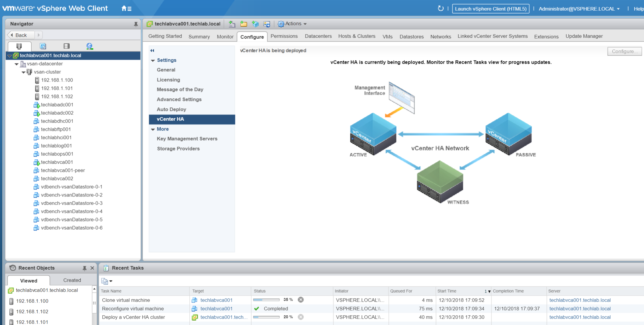Click the Create Datacenter toolbar icon
The width and height of the screenshot is (644, 325).
click(232, 24)
